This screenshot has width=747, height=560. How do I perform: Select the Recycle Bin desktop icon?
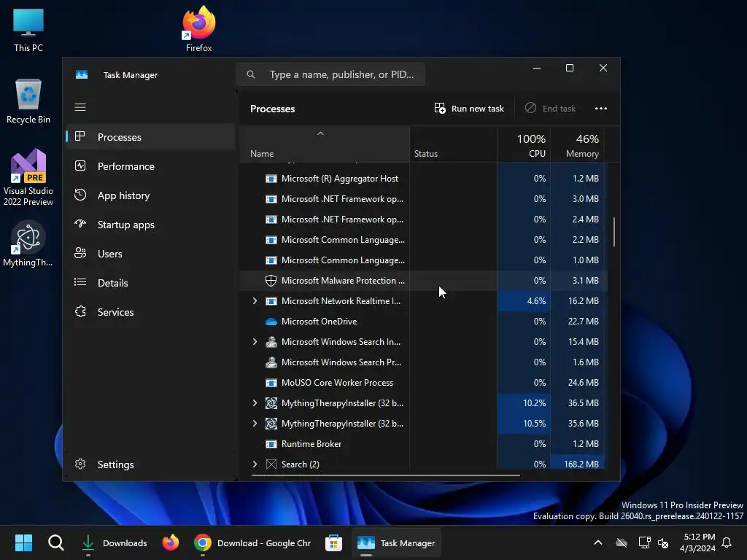28,101
